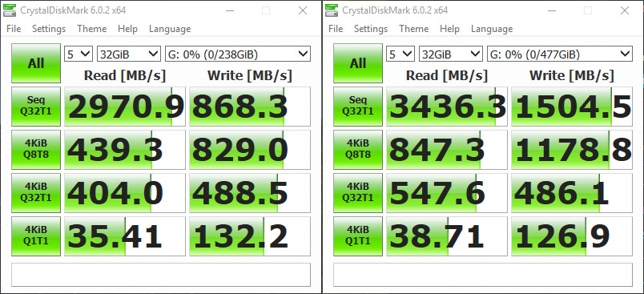
Task: Open 32GiB test size dropdown, right window
Action: pyautogui.click(x=450, y=54)
